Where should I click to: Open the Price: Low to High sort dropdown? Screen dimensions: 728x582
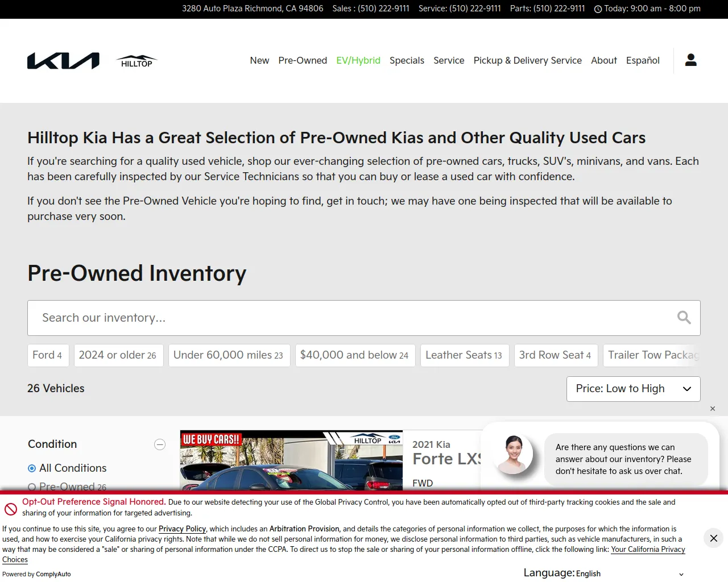point(634,389)
